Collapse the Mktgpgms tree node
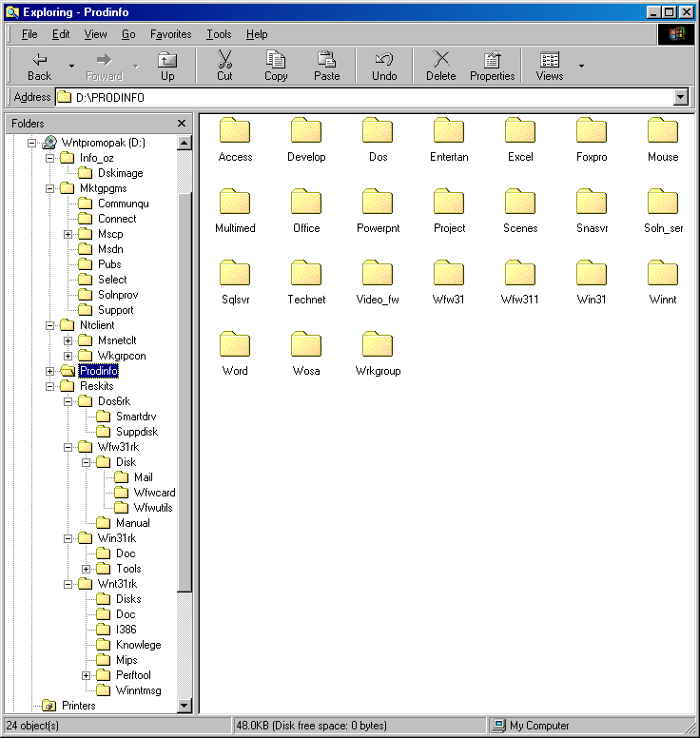This screenshot has width=700, height=738. pos(49,188)
